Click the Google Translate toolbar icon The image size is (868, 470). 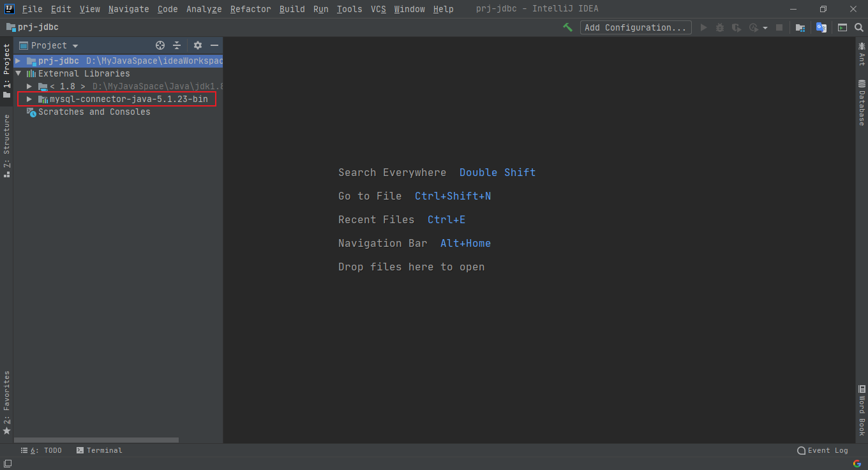point(821,27)
